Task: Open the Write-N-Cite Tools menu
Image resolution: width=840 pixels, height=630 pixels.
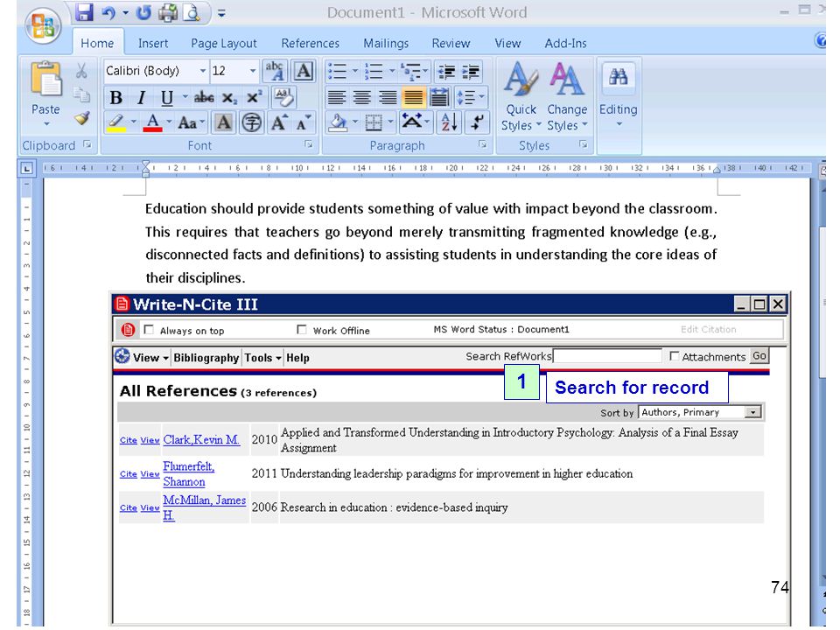Action: [x=262, y=358]
